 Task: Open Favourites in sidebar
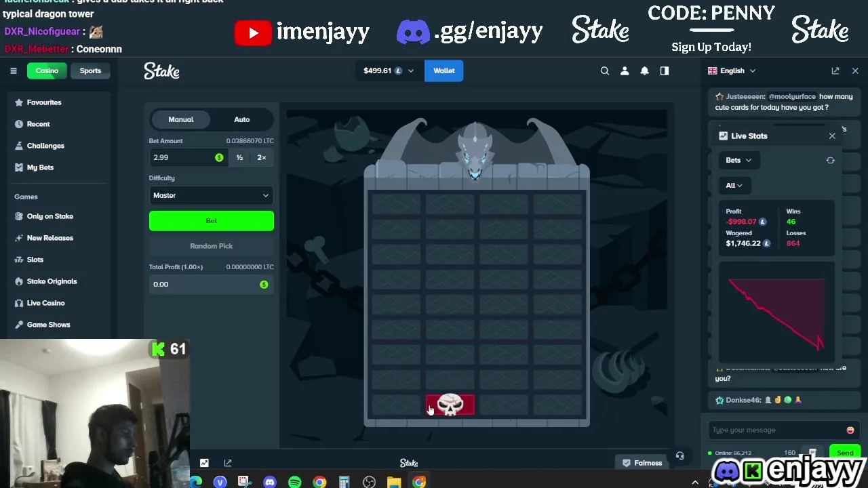[x=44, y=102]
